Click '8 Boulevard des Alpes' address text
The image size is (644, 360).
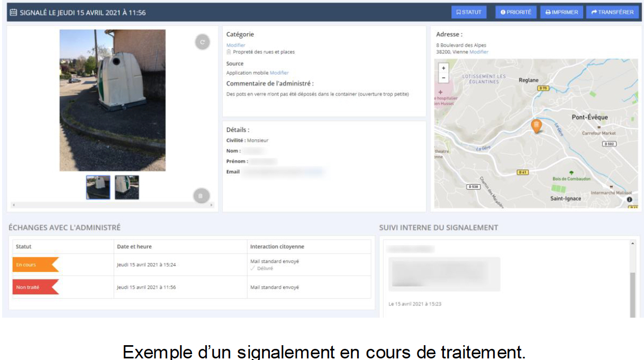tap(461, 45)
